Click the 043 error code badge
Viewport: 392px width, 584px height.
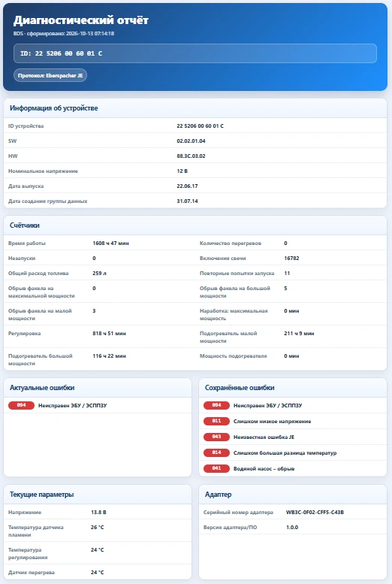pos(216,437)
